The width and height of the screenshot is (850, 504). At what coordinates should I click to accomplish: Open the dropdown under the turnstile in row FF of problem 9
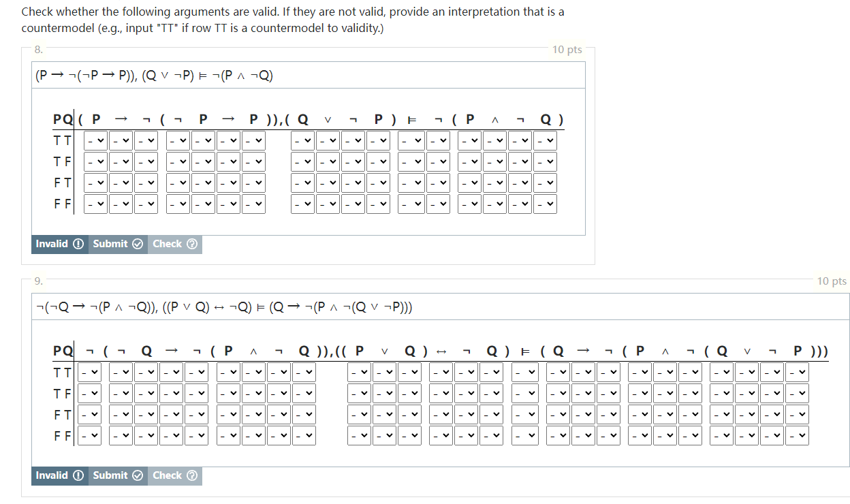pyautogui.click(x=525, y=435)
